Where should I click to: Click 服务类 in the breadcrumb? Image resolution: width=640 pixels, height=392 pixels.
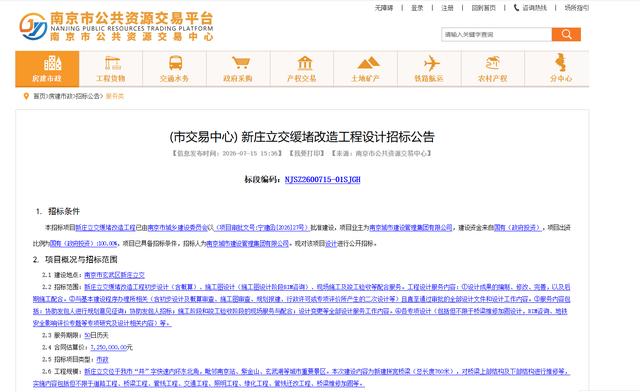pos(115,96)
